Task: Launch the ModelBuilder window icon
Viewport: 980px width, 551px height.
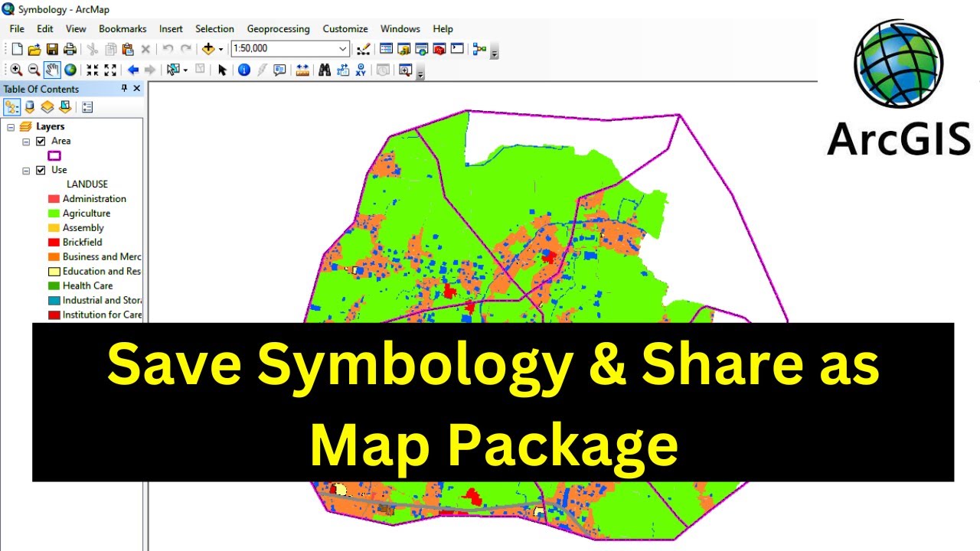Action: (479, 49)
